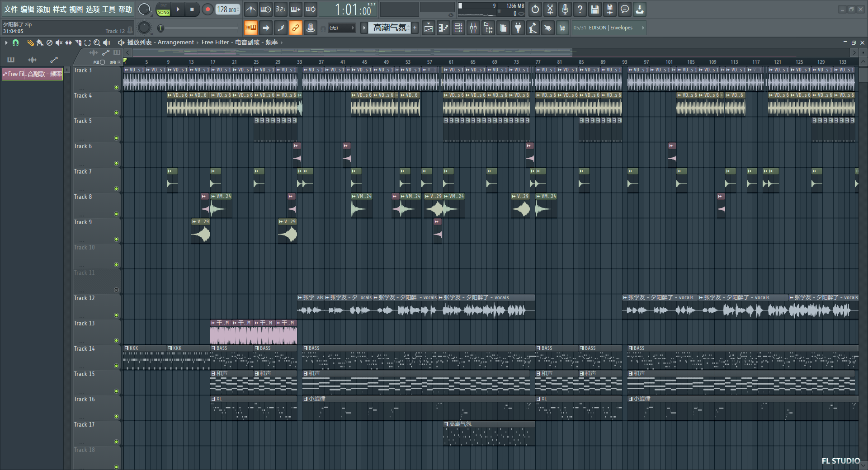Select the slice tool in playlist

point(78,42)
